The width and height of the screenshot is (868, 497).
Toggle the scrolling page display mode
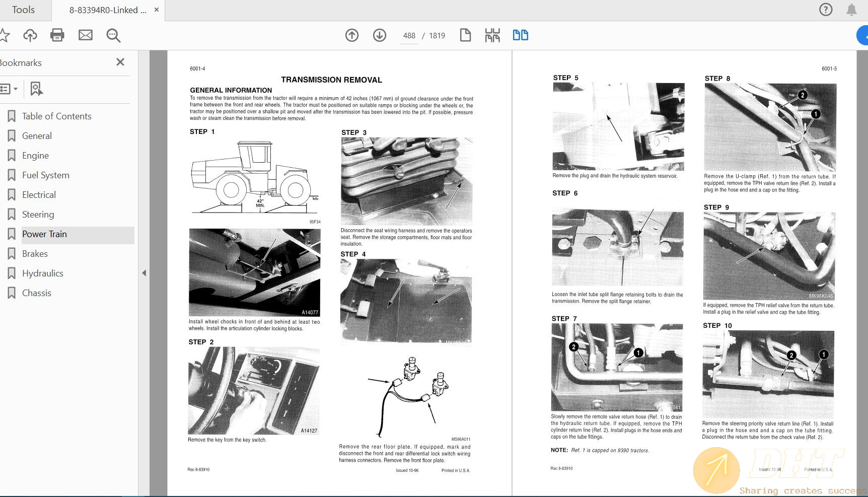[492, 35]
